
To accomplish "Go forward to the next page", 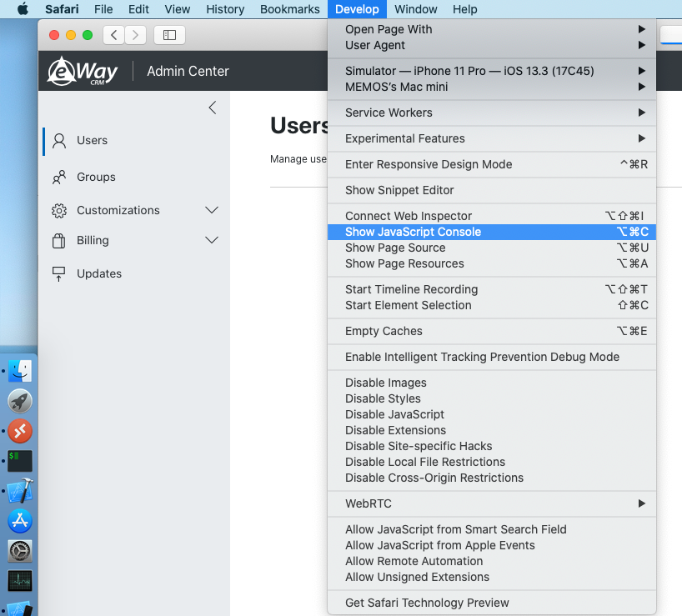I will 135,35.
